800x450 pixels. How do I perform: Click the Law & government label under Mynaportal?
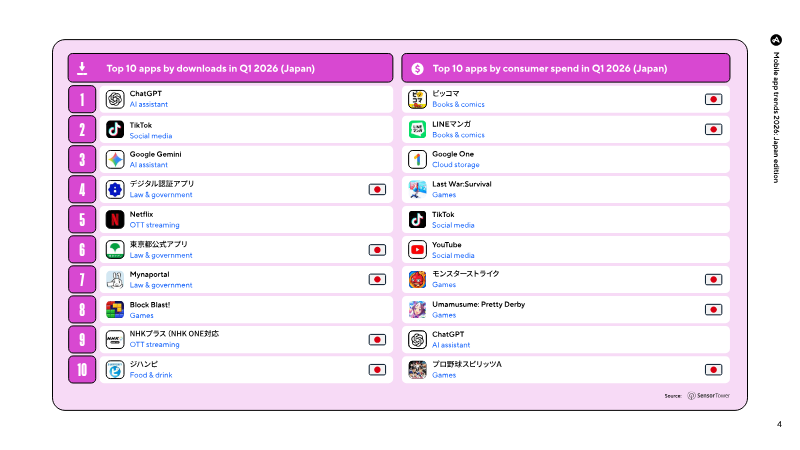161,285
